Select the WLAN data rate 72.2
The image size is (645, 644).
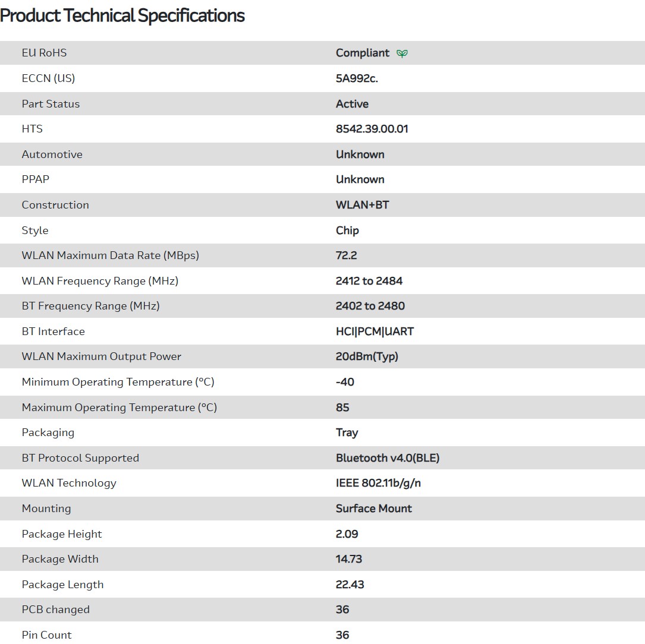[346, 255]
